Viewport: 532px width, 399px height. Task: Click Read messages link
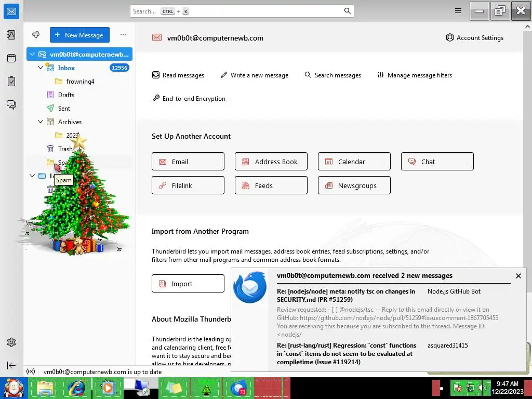click(x=178, y=75)
